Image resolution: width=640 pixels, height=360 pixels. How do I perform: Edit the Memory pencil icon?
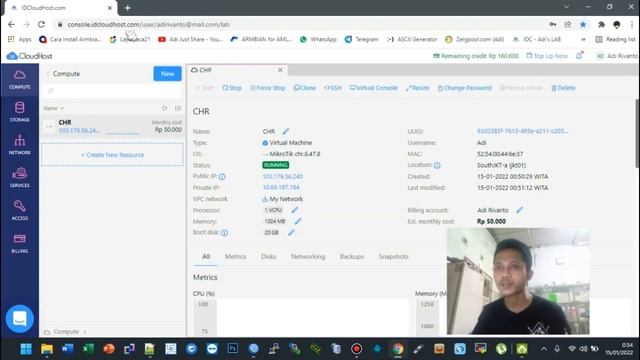point(298,221)
